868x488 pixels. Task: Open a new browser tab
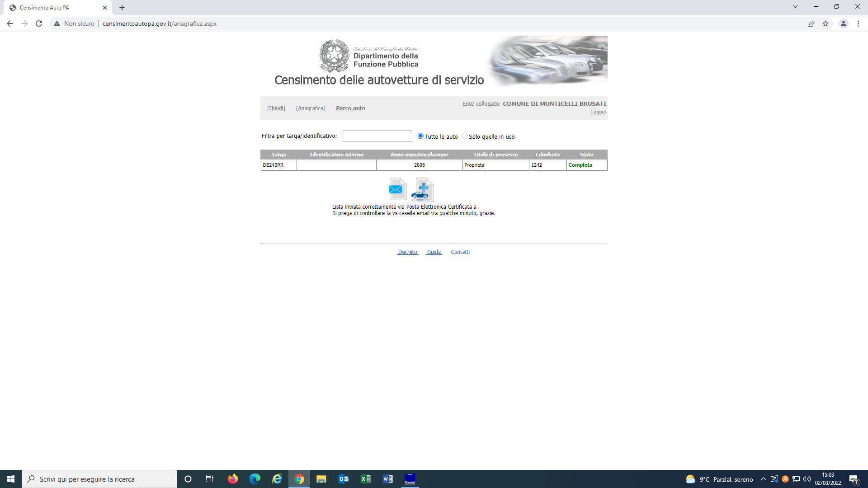(x=122, y=8)
